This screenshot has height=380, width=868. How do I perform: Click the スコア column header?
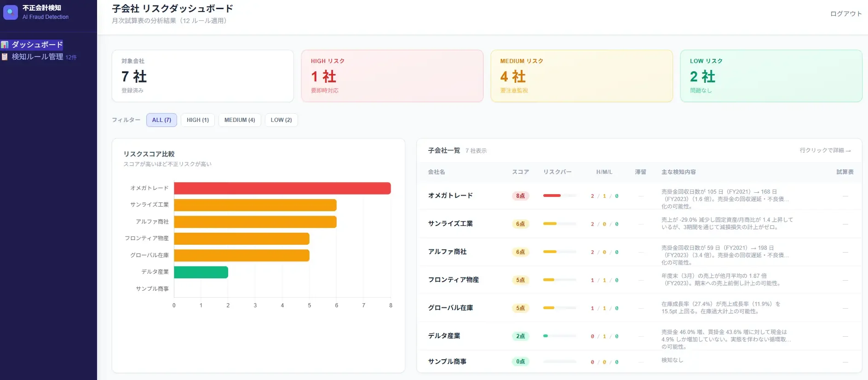(x=520, y=172)
